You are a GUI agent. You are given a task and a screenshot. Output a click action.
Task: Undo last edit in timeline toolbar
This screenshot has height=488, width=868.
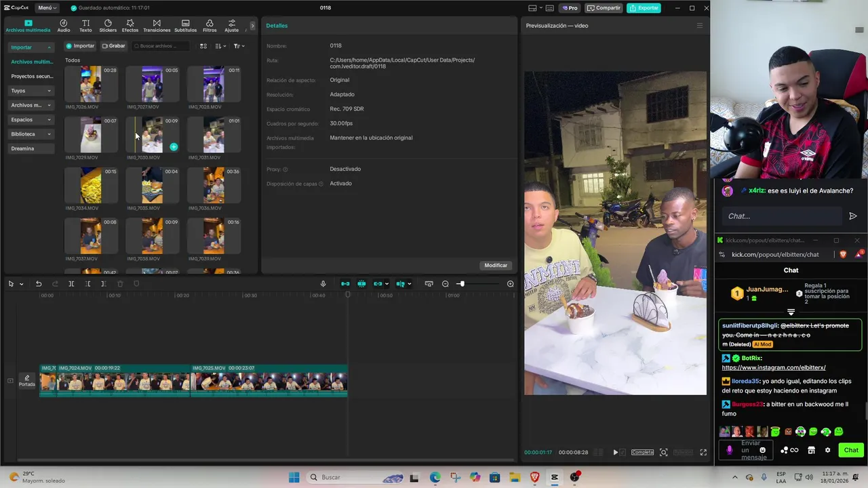click(x=39, y=284)
